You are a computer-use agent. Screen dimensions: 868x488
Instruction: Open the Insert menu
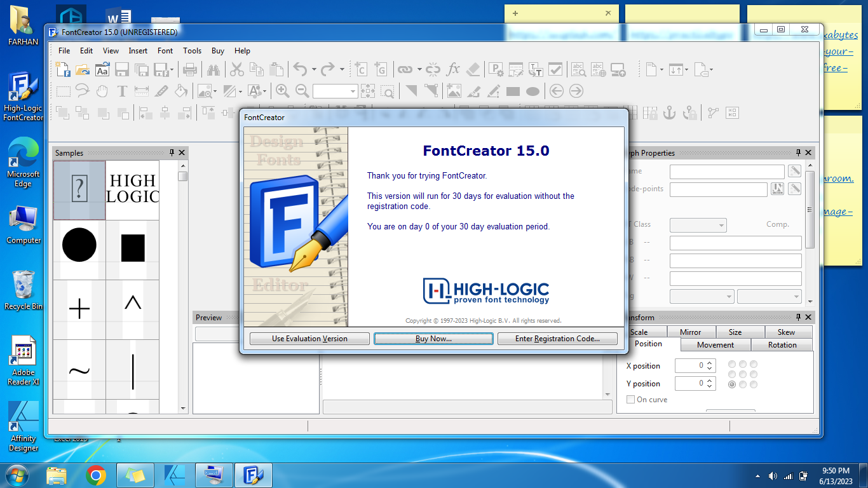click(138, 51)
